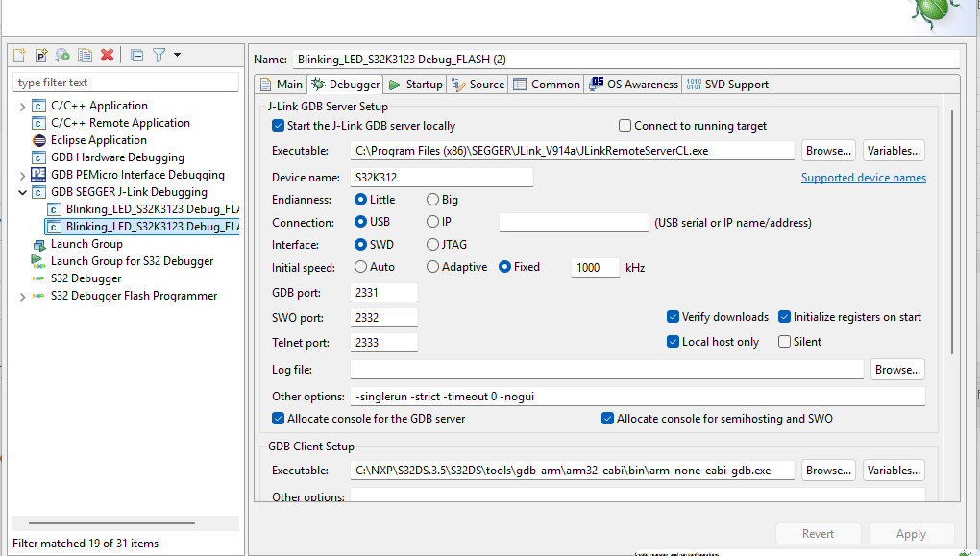Select Fixed initial speed

504,267
